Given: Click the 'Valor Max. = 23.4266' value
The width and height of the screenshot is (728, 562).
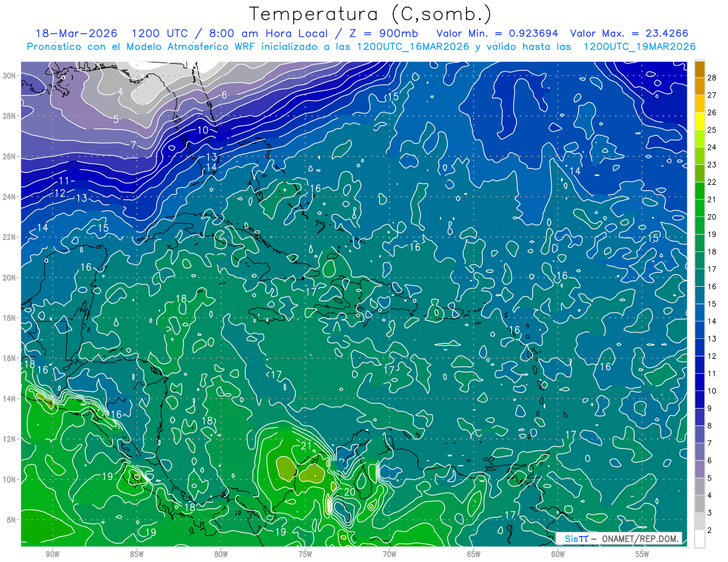Looking at the screenshot, I should (630, 33).
